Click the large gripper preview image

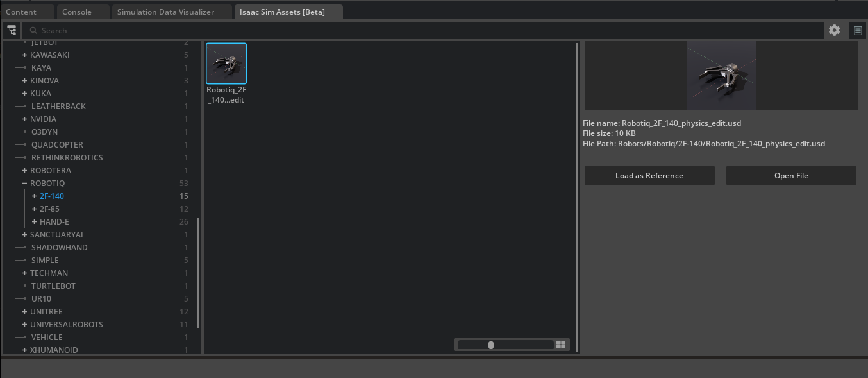coord(721,76)
